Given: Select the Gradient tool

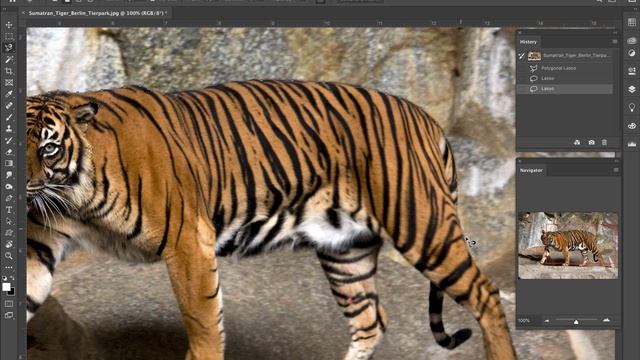Looking at the screenshot, I should 9,163.
